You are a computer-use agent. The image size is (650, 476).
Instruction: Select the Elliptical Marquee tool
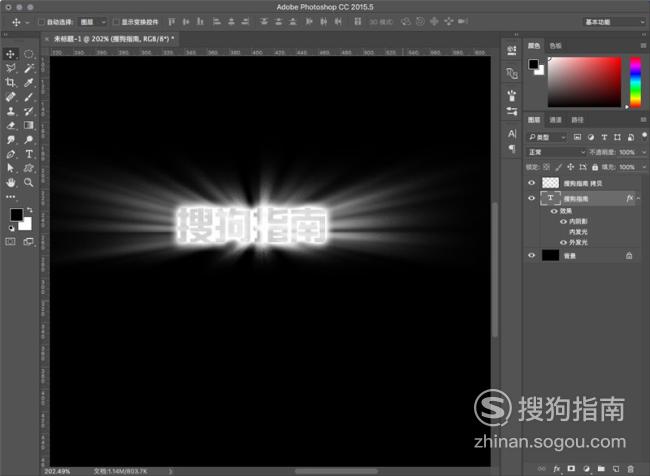29,54
